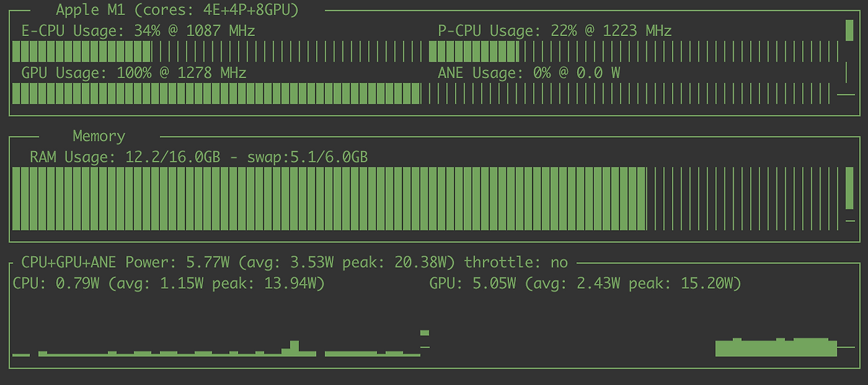Image resolution: width=868 pixels, height=385 pixels.
Task: Click 'GPU Usage: 100% @ 1278 MHz' label
Action: tap(134, 73)
